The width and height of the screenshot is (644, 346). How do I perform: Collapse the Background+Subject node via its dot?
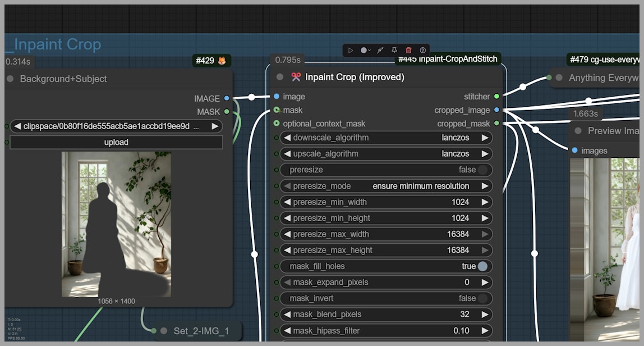point(10,79)
